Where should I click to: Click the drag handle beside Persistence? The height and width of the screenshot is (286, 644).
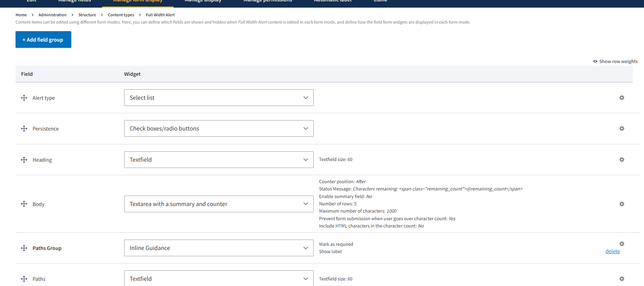coord(24,128)
